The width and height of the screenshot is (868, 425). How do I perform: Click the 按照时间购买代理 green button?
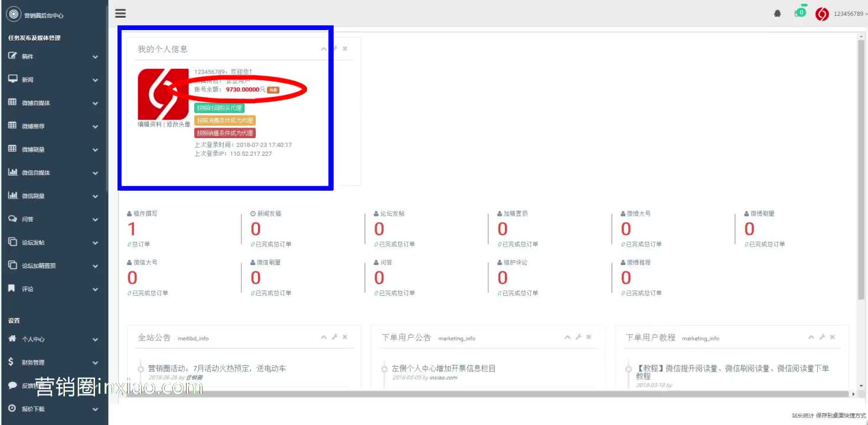point(219,108)
